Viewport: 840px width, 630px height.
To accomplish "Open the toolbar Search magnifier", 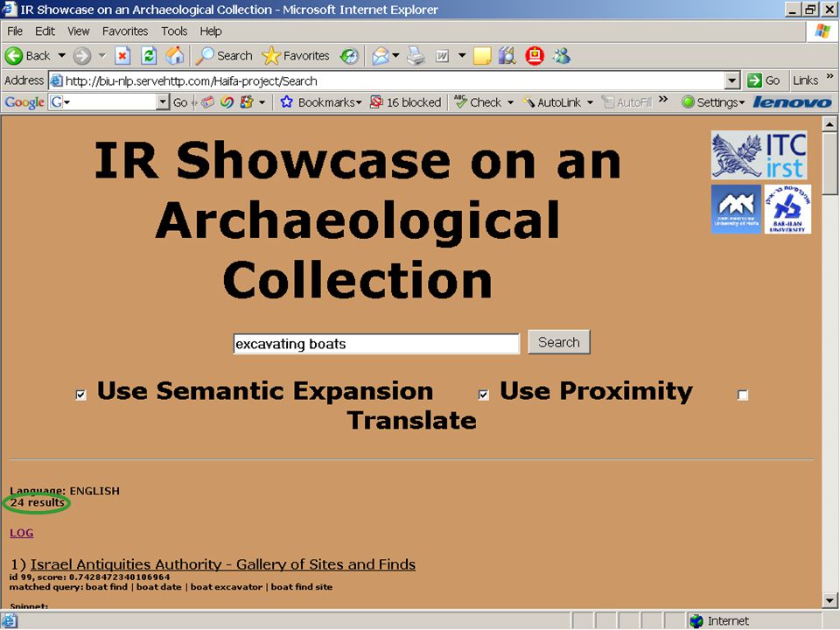I will (205, 56).
